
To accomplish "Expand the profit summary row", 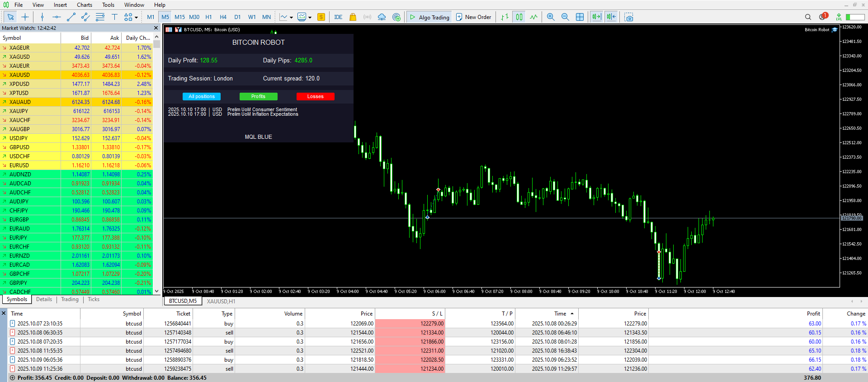I will pos(12,378).
